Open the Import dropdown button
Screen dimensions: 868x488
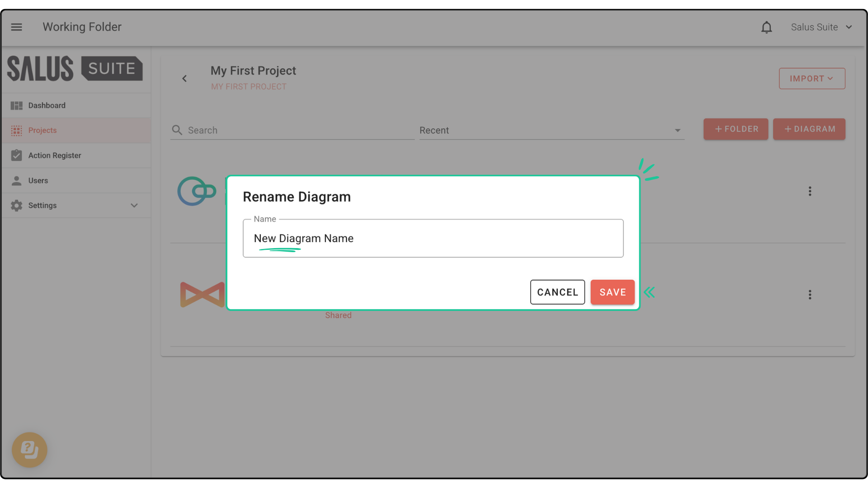click(811, 79)
